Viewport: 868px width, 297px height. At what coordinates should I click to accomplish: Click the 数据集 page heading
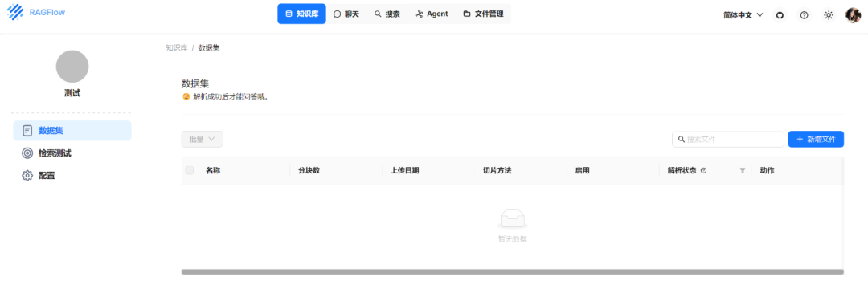(x=194, y=84)
